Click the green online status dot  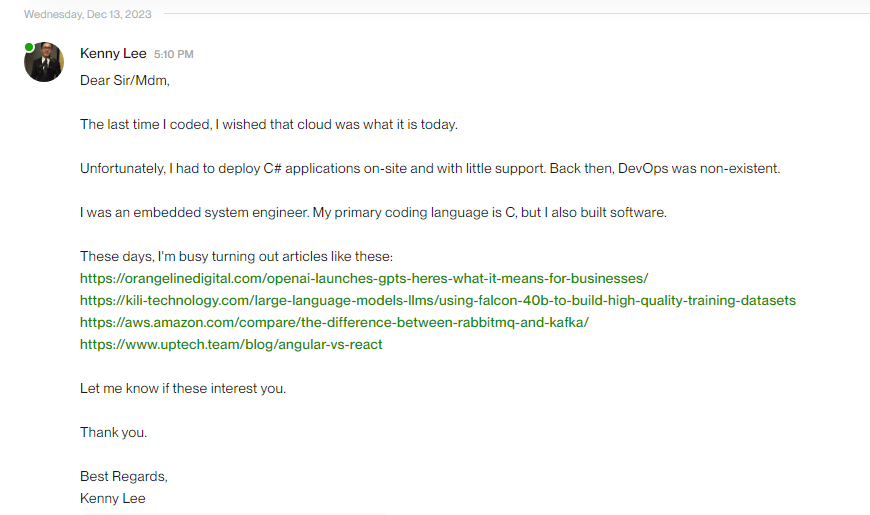point(29,47)
